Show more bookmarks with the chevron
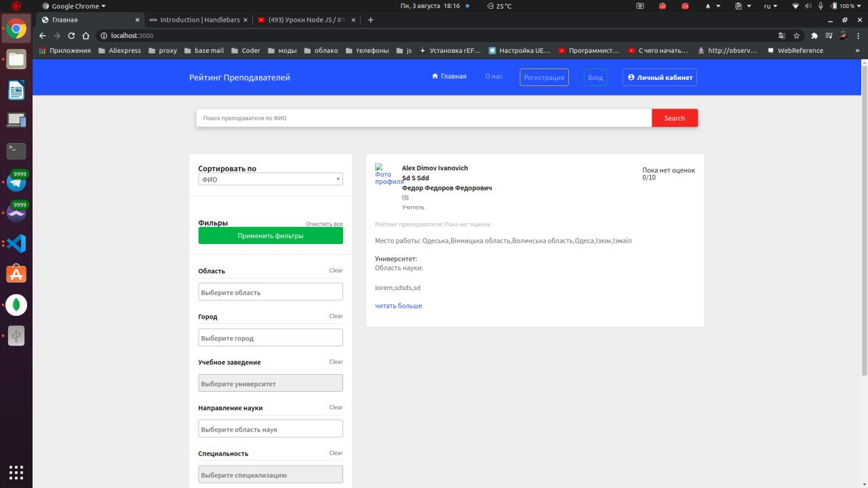Image resolution: width=868 pixels, height=488 pixels. pyautogui.click(x=858, y=50)
